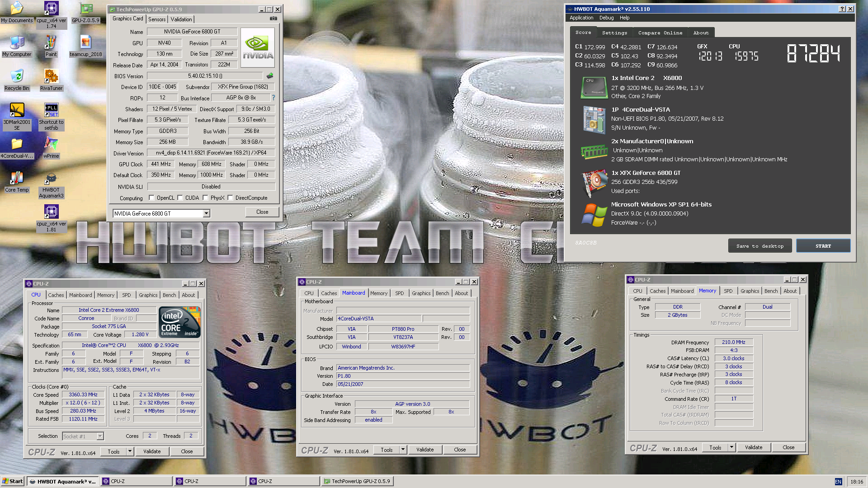Open Shortcut to setfsb icon
This screenshot has width=868, height=488.
(51, 117)
